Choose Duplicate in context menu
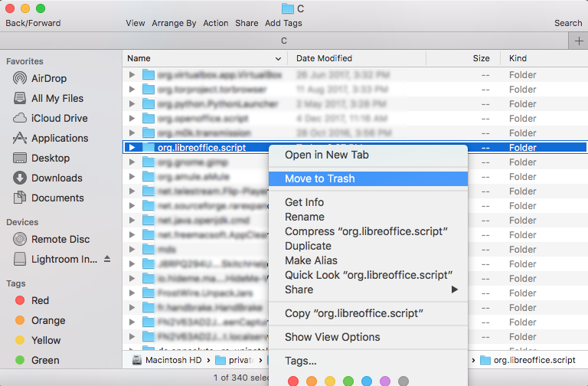588x386 pixels. (x=367, y=246)
